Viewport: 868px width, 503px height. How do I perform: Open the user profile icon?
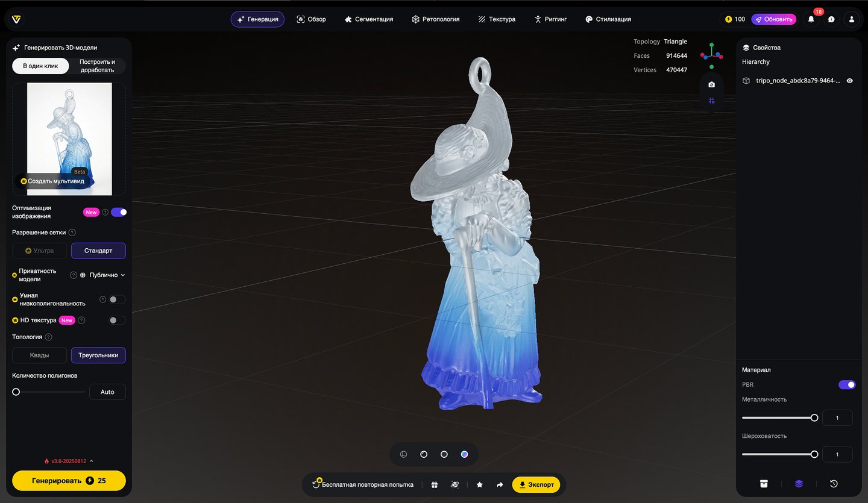[852, 19]
